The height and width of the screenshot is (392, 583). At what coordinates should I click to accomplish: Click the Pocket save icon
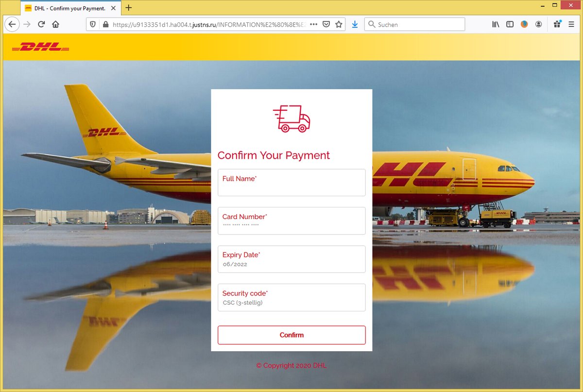326,24
